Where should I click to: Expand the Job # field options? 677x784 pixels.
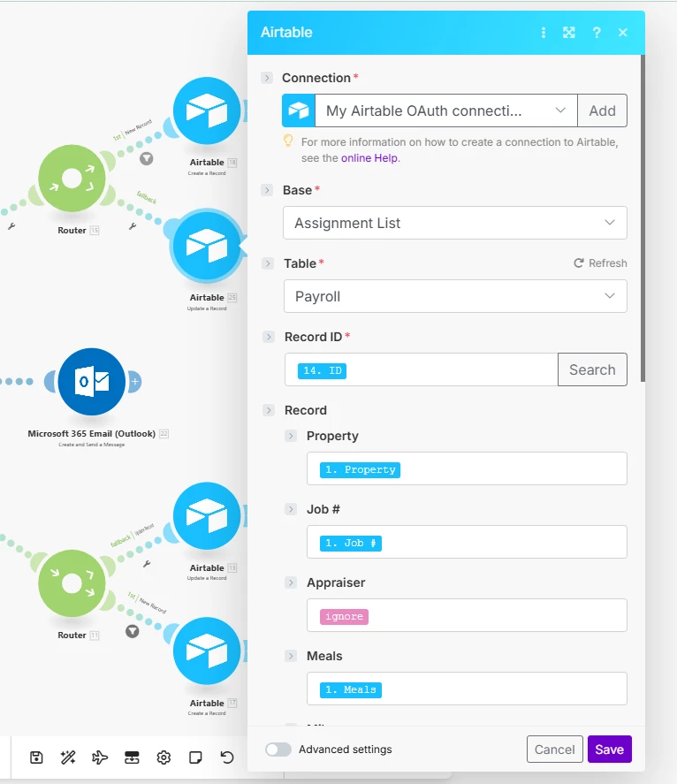pos(291,509)
